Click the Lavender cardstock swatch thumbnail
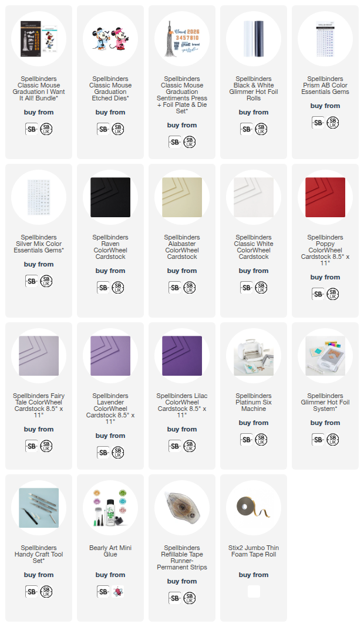The height and width of the screenshot is (634, 364). point(110,356)
